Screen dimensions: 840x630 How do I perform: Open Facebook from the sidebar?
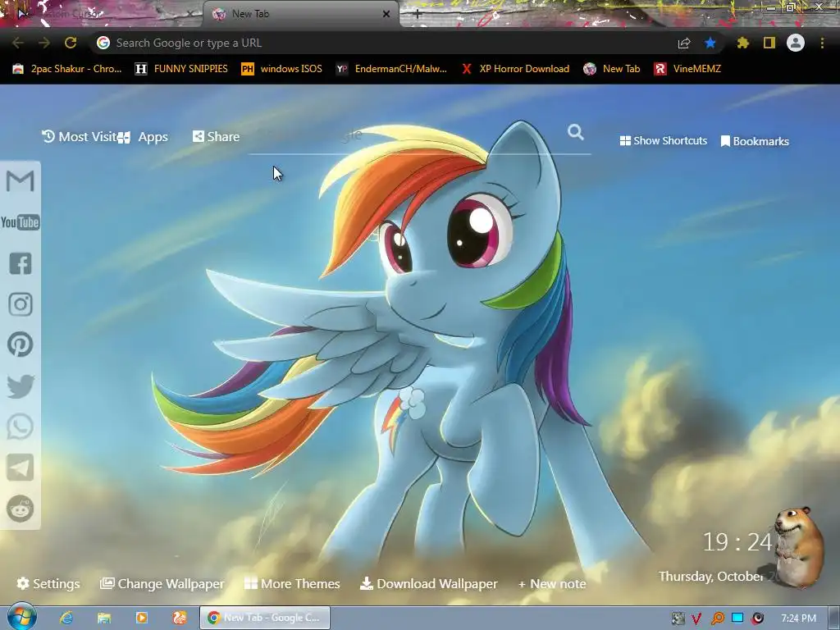pos(21,263)
